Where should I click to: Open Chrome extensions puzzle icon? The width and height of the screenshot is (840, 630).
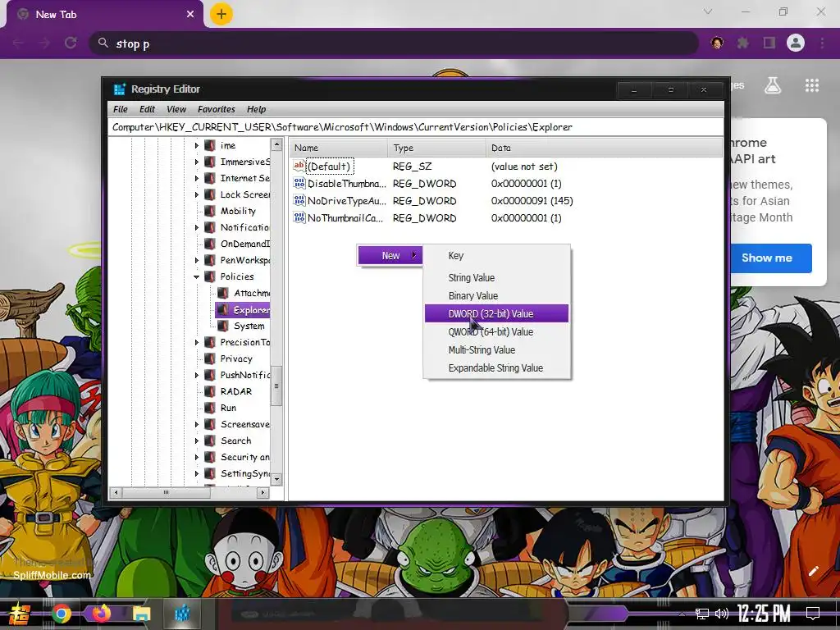743,43
